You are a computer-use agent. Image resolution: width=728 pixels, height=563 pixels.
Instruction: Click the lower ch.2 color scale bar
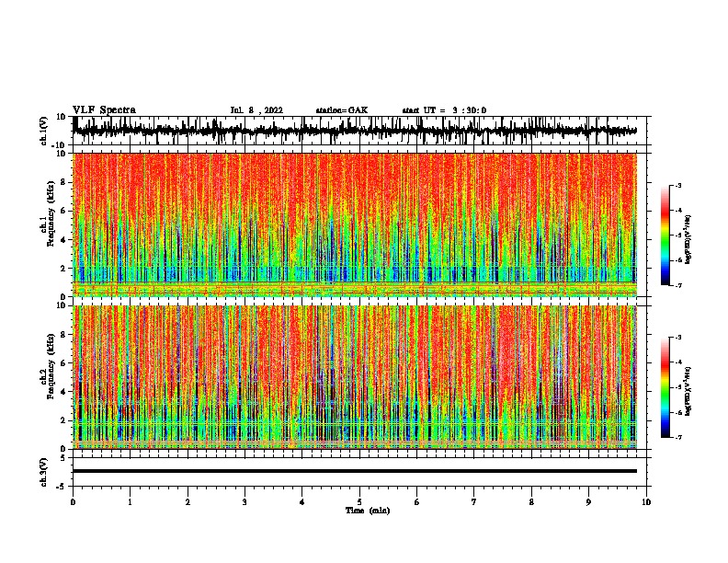(x=665, y=387)
